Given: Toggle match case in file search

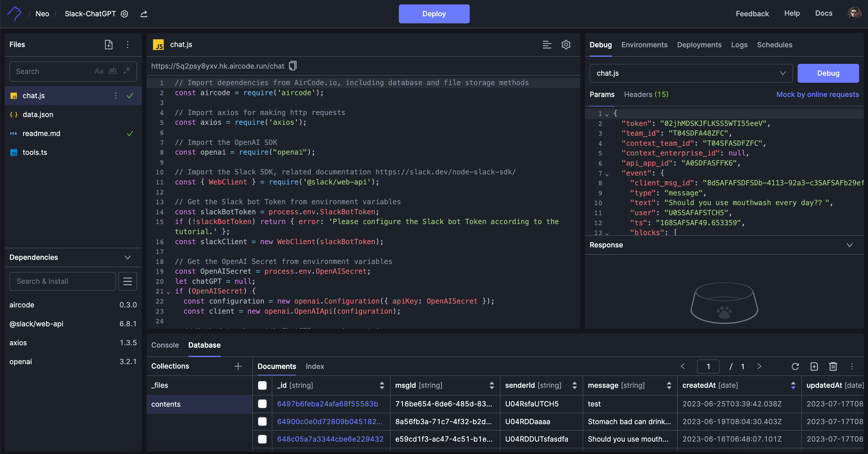Looking at the screenshot, I should (x=99, y=71).
